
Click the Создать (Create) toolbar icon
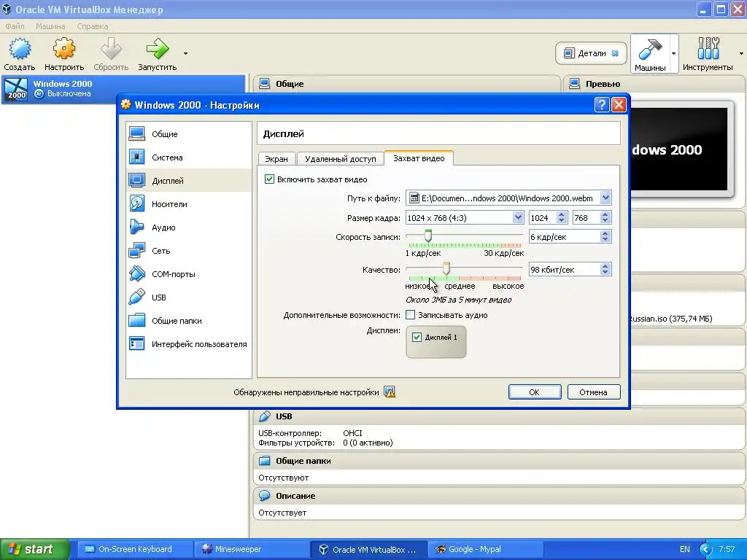20,49
